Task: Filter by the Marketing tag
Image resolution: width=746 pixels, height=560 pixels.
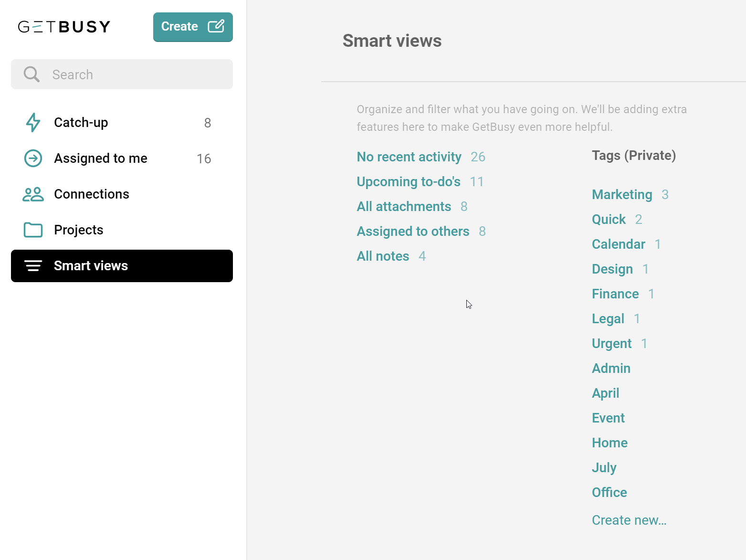Action: 622,194
